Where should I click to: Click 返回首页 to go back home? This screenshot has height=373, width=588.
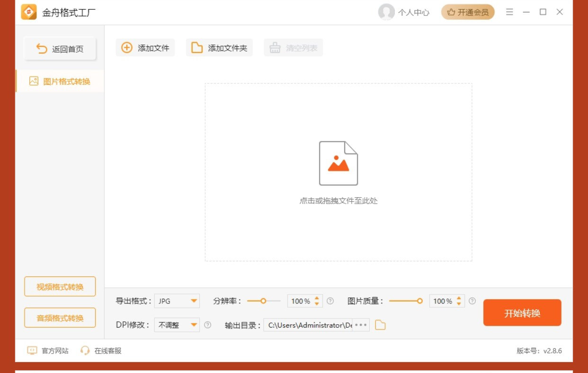point(60,49)
